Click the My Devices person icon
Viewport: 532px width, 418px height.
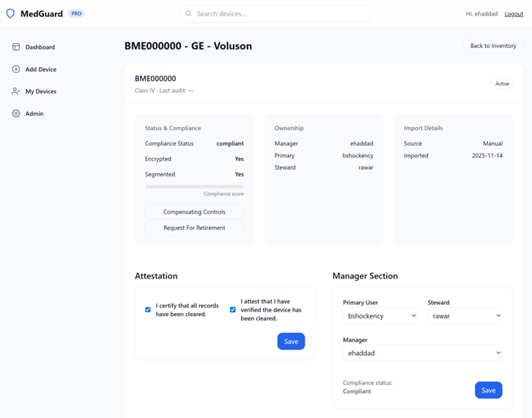coord(16,91)
